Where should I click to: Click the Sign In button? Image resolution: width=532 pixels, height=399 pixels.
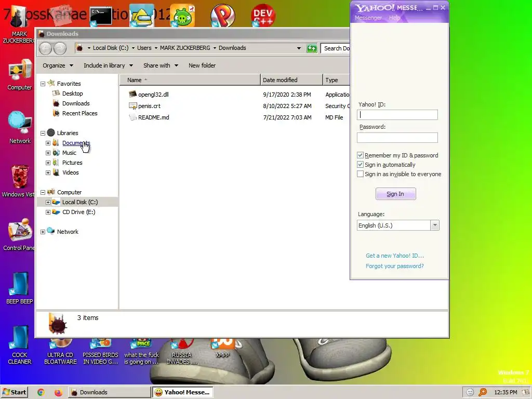click(x=395, y=194)
